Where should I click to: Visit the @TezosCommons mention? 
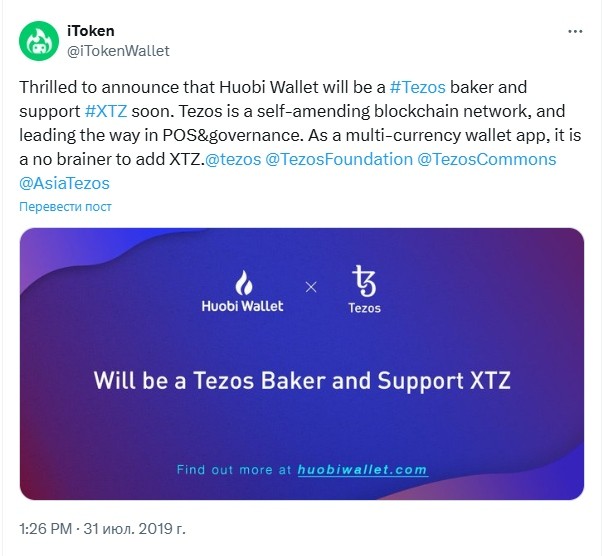pyautogui.click(x=486, y=159)
